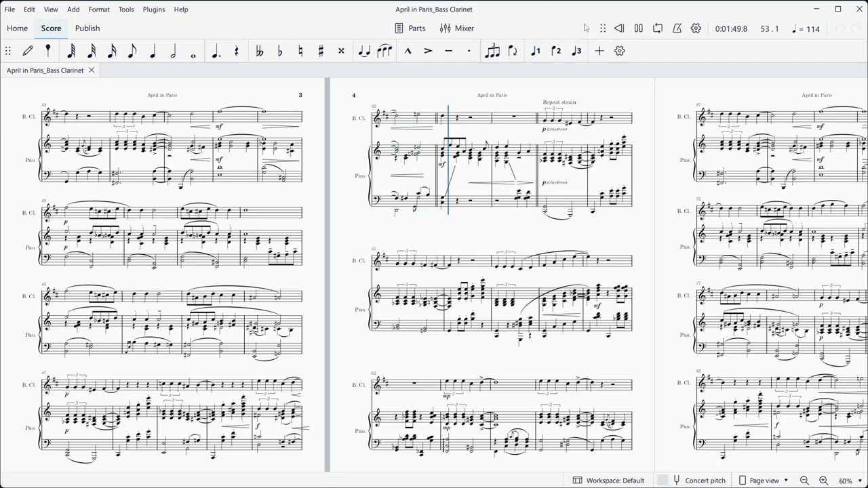The height and width of the screenshot is (488, 868).
Task: Choose the quarter note duration
Action: pyautogui.click(x=153, y=51)
